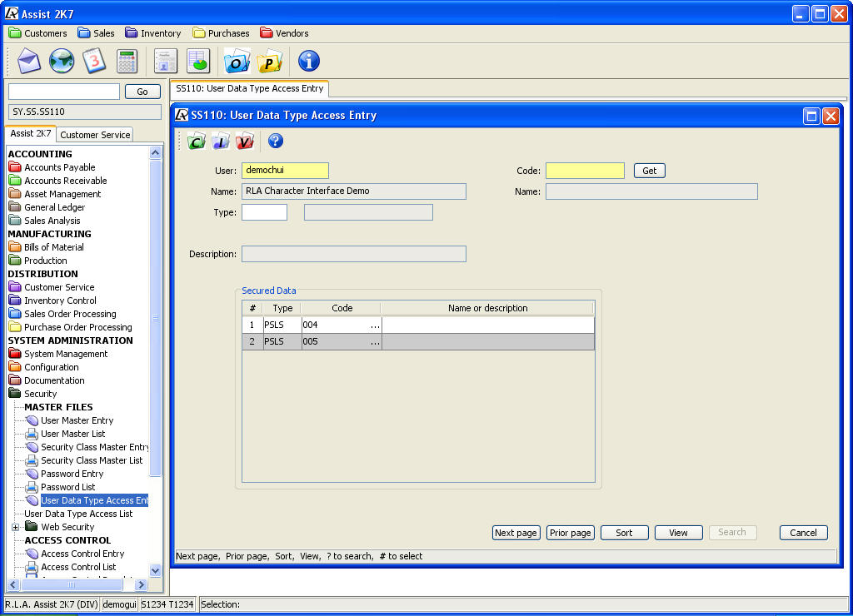
Task: Open the mail envelope toolbar icon
Action: [29, 61]
